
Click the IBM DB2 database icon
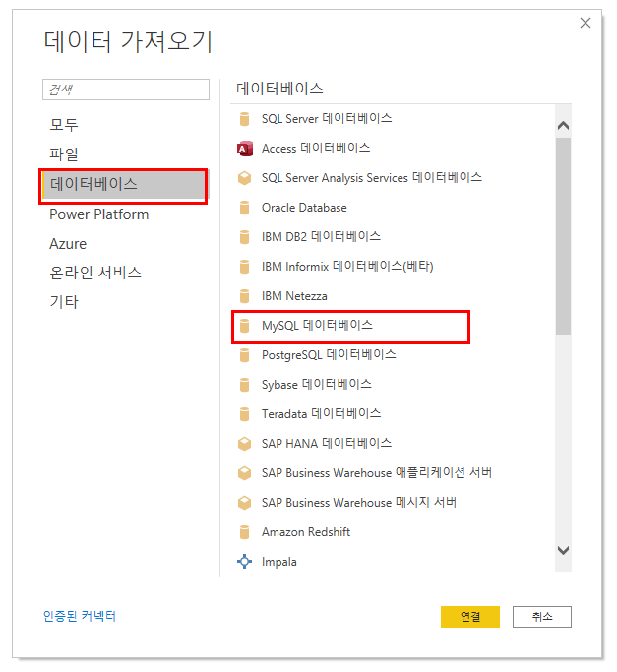pos(244,237)
